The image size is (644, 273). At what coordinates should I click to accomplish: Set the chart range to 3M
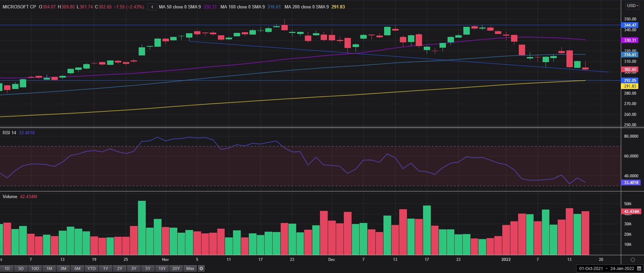point(63,268)
